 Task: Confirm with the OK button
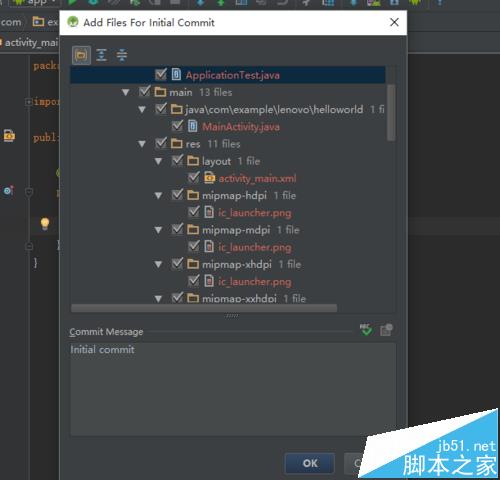pos(310,463)
